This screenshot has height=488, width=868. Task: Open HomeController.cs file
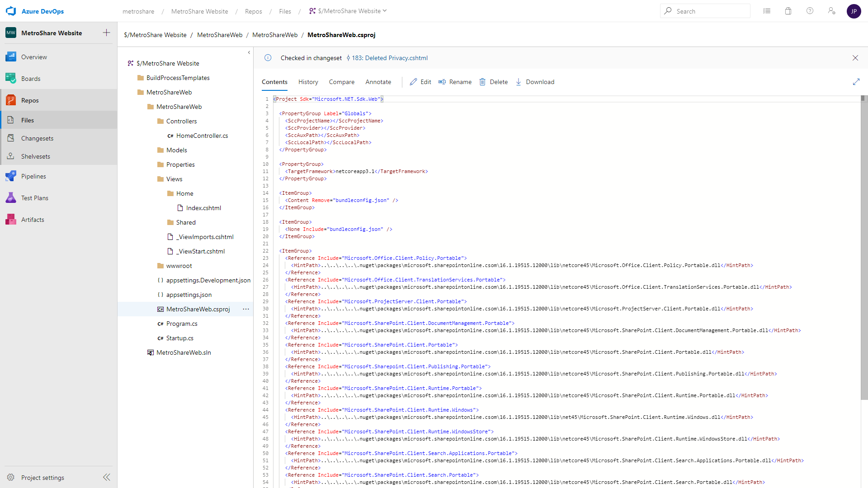click(x=202, y=136)
